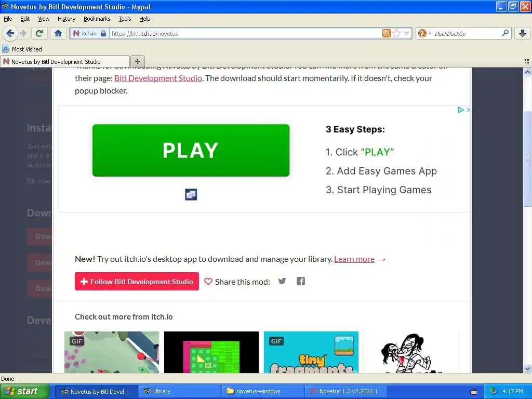Open the list all tabs button
The image size is (532, 399).
pyautogui.click(x=527, y=61)
